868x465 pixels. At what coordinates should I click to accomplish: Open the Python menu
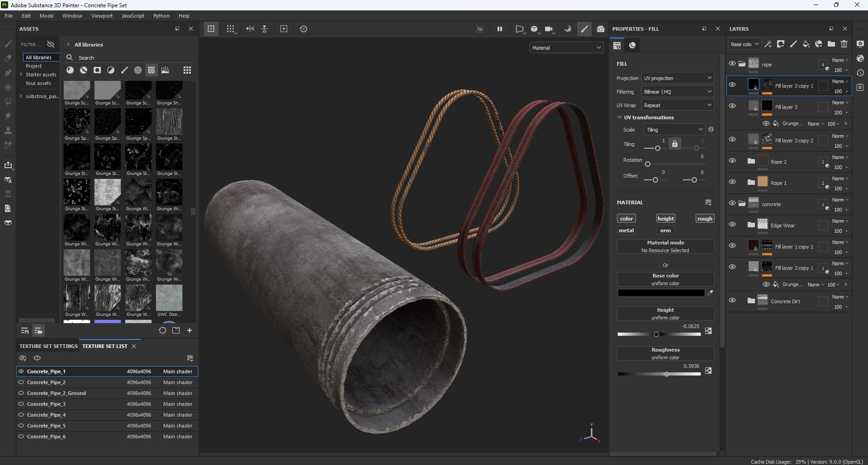click(x=161, y=16)
